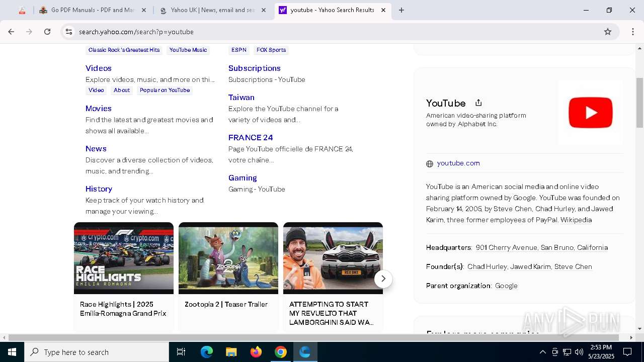Click ESPN chip
Screen dimensions: 644x362
[239, 50]
